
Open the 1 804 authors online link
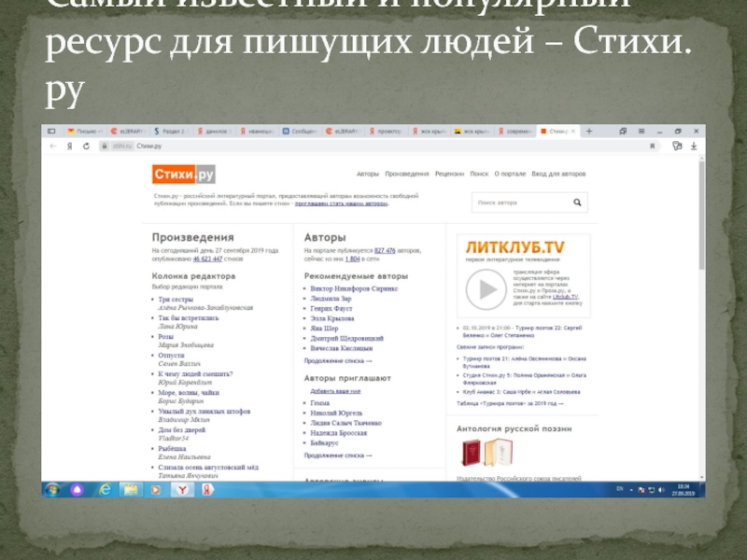(x=353, y=259)
